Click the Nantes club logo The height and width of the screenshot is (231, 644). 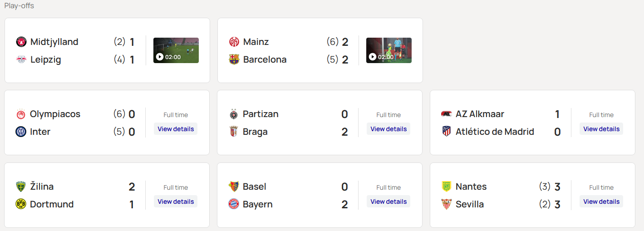click(447, 187)
